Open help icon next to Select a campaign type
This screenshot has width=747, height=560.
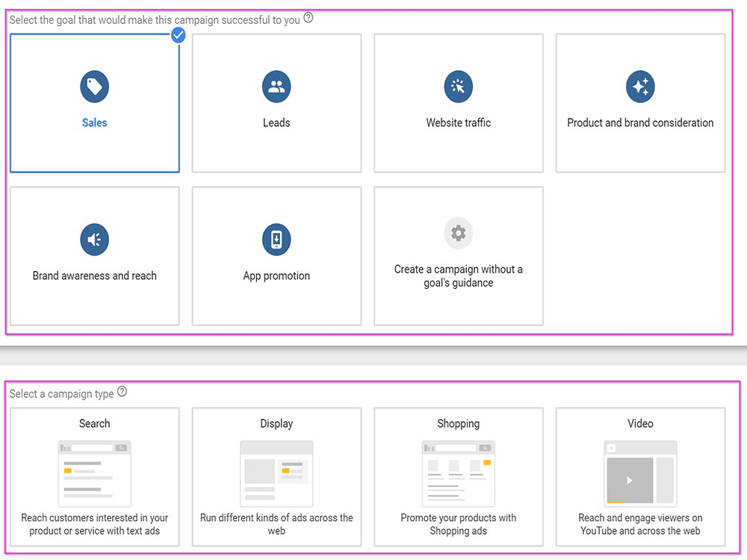[122, 391]
